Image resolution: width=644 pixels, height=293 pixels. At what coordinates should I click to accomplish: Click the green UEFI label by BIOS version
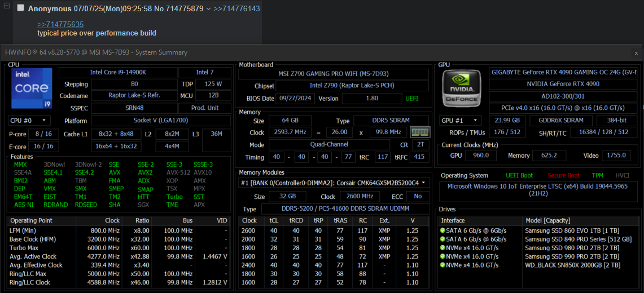pyautogui.click(x=412, y=99)
